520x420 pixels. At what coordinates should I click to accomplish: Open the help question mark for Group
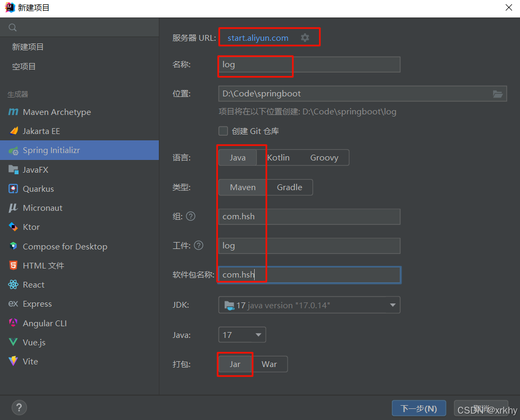tap(191, 216)
